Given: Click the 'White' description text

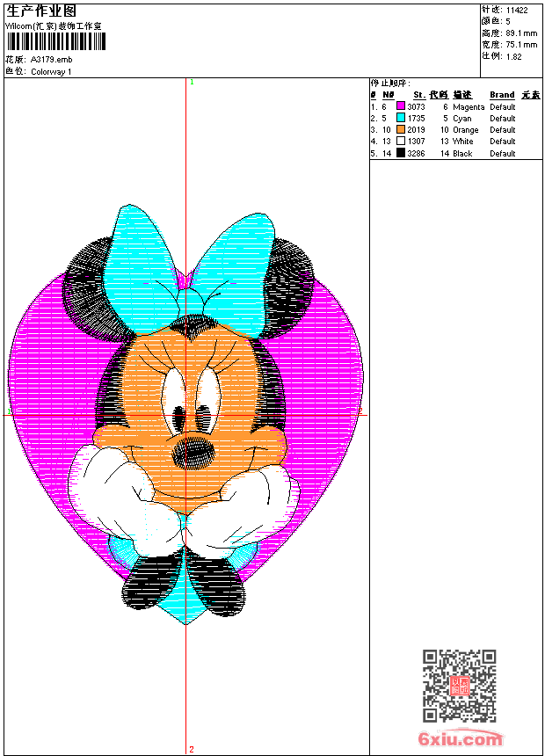Looking at the screenshot, I should 463,142.
